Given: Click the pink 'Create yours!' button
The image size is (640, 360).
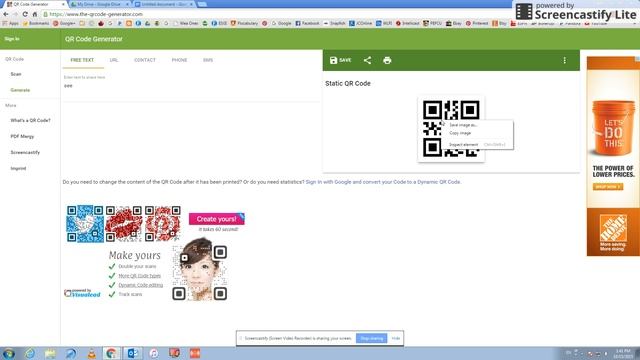Looking at the screenshot, I should (216, 219).
